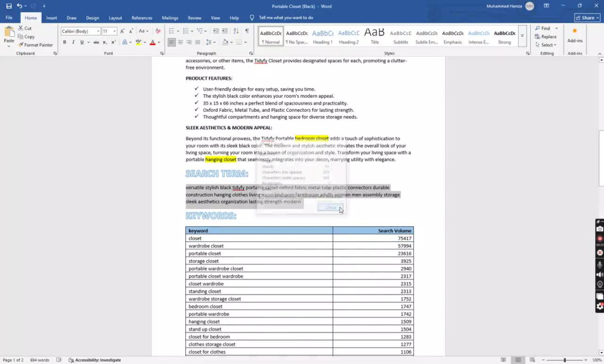The width and height of the screenshot is (604, 364).
Task: Open the bullets list dropdown
Action: coord(178,31)
